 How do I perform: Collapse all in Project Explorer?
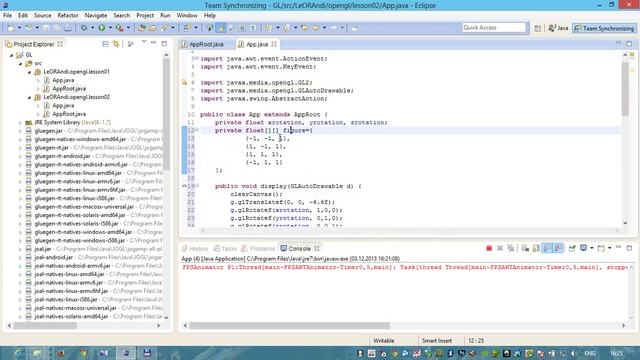click(105, 44)
